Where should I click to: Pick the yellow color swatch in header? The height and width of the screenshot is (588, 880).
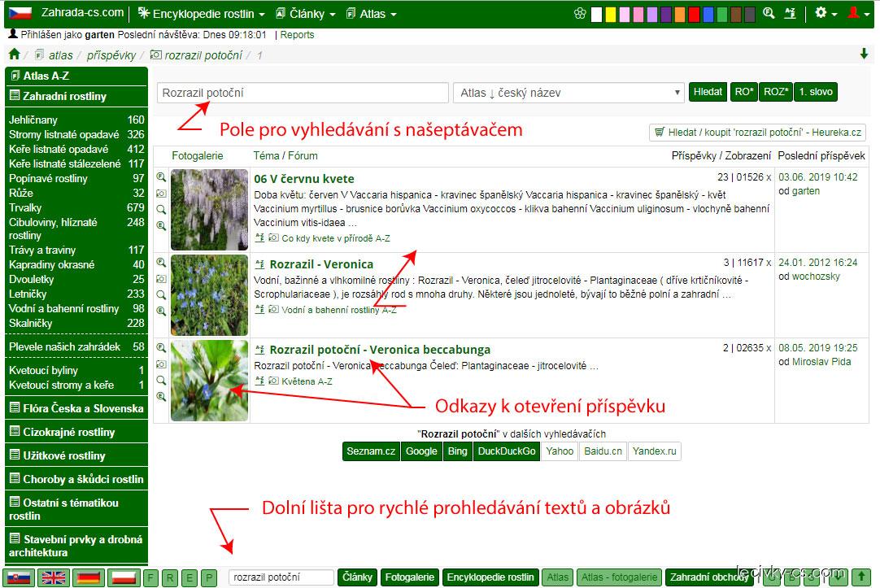pyautogui.click(x=611, y=14)
